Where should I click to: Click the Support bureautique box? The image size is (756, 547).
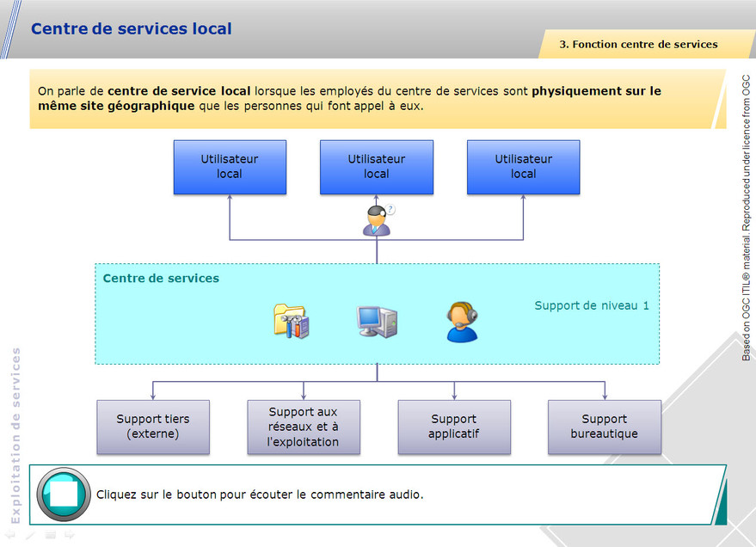point(605,427)
